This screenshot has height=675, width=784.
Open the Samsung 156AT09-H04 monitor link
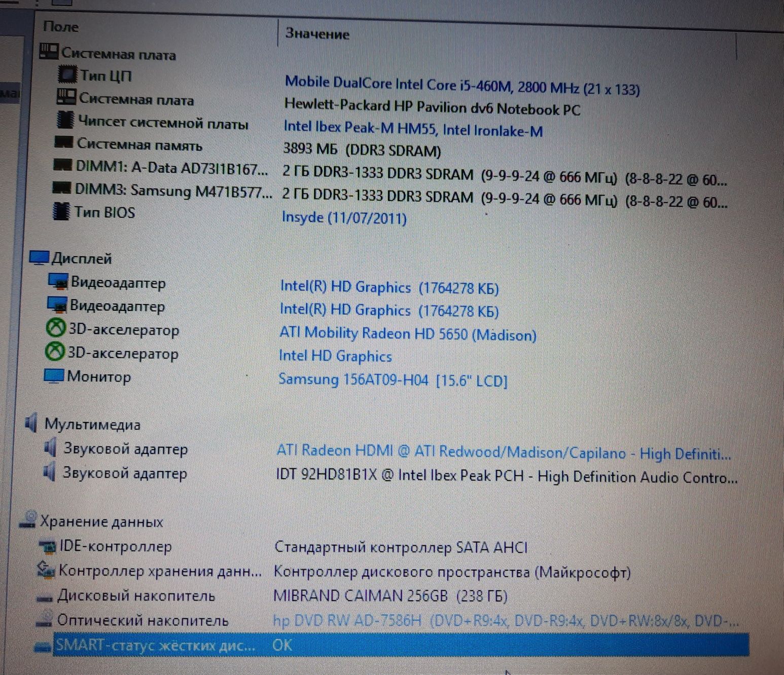pos(393,380)
